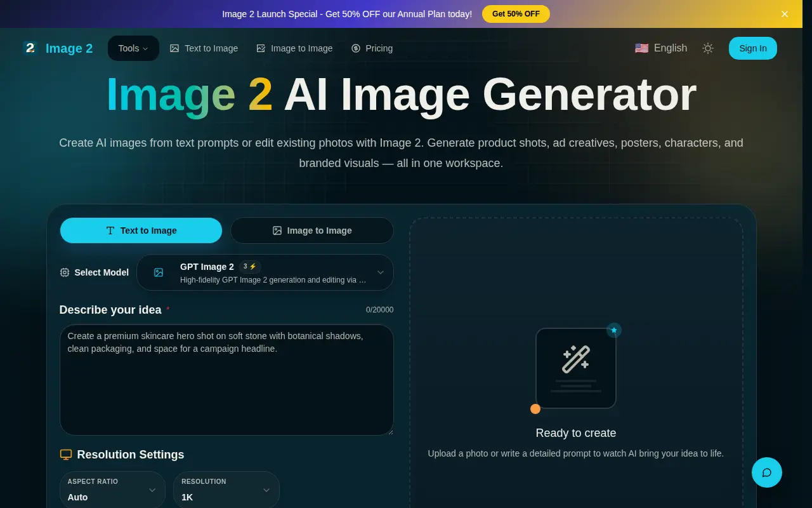Switch to the Text to Image tab
This screenshot has width=812, height=508.
(141, 231)
